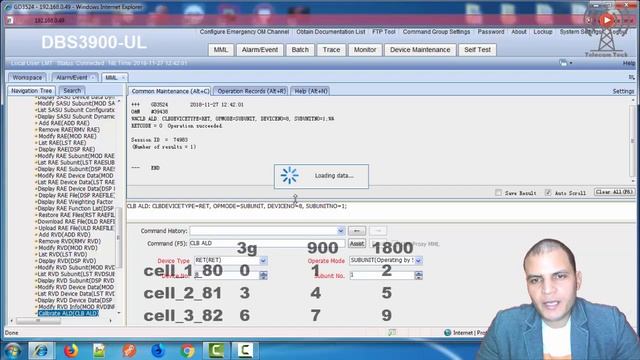Open the Windows Start menu
This screenshot has height=360, width=640.
[13, 351]
